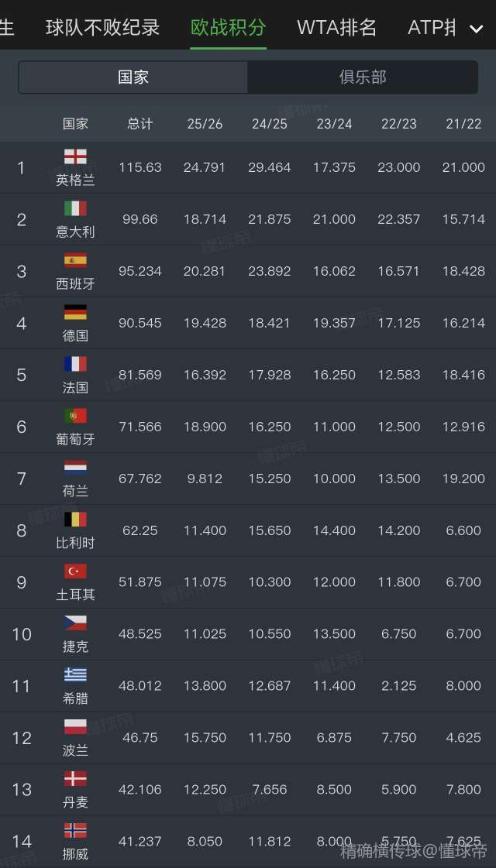Tap the Portugal flag icon
This screenshot has width=496, height=868.
tap(75, 416)
